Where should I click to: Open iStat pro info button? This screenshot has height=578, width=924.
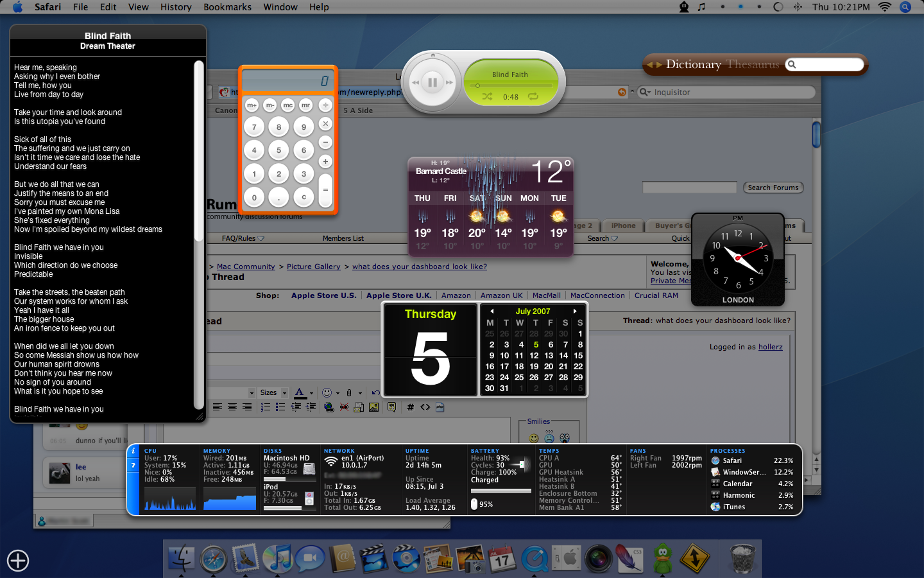(x=133, y=451)
